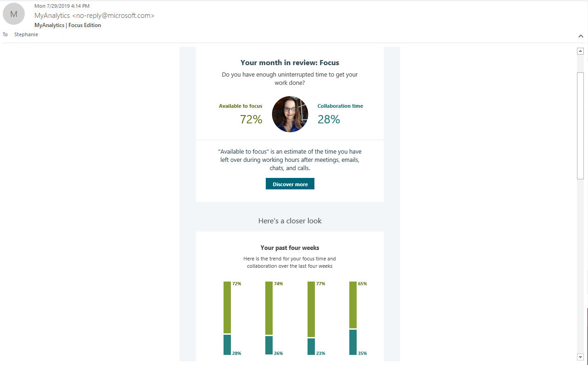Select the no-reply@microsoft.com sender address
588x365 pixels.
coord(113,16)
